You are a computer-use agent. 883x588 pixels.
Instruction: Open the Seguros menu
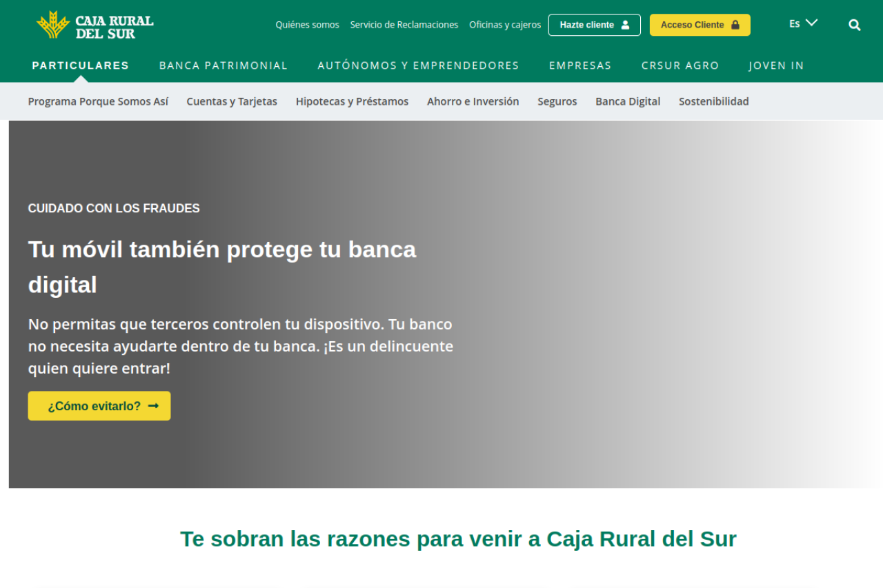pyautogui.click(x=557, y=101)
